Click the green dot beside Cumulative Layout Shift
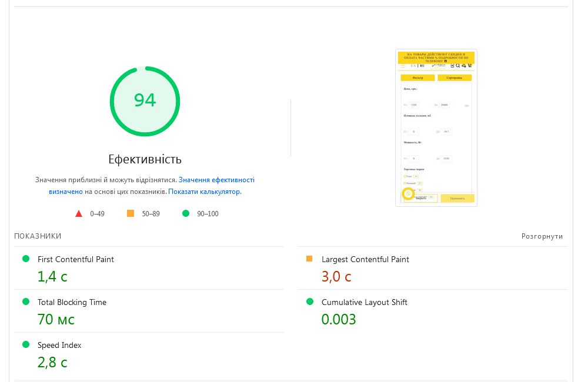This screenshot has height=382, width=588. click(x=310, y=301)
